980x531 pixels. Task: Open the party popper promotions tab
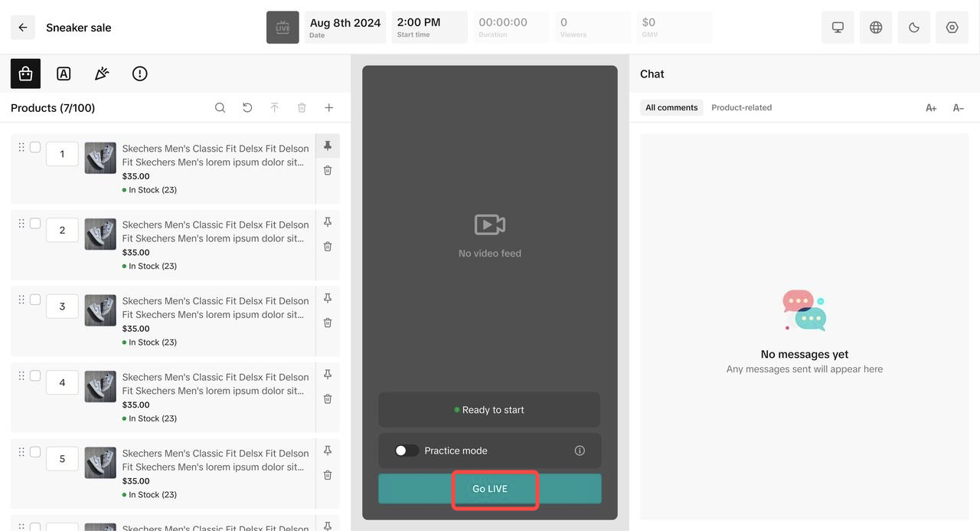[x=102, y=74]
